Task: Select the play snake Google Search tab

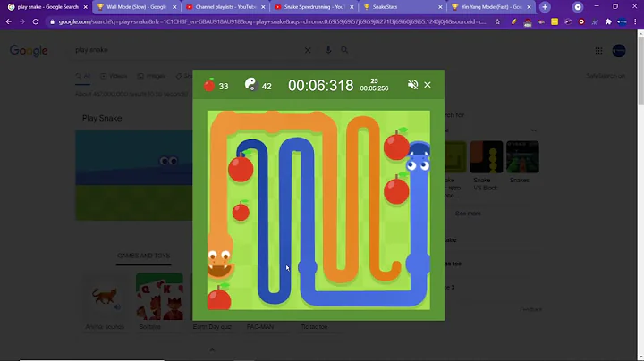Action: (47, 7)
